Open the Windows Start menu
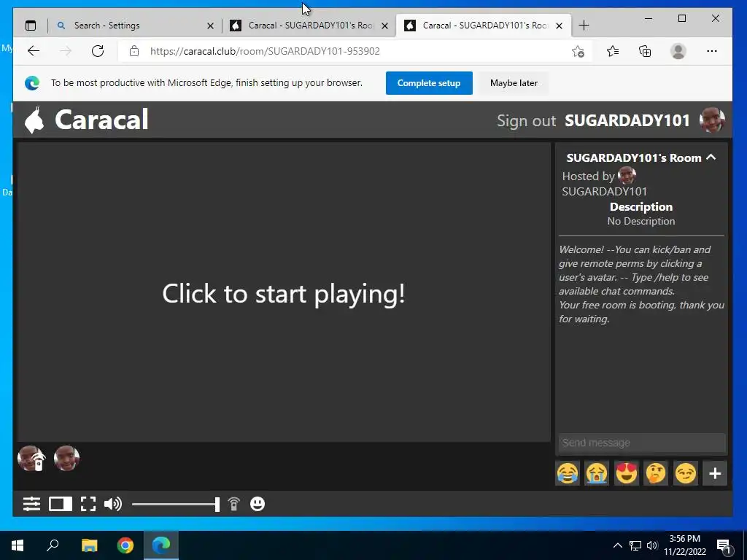Image resolution: width=747 pixels, height=560 pixels. point(18,545)
